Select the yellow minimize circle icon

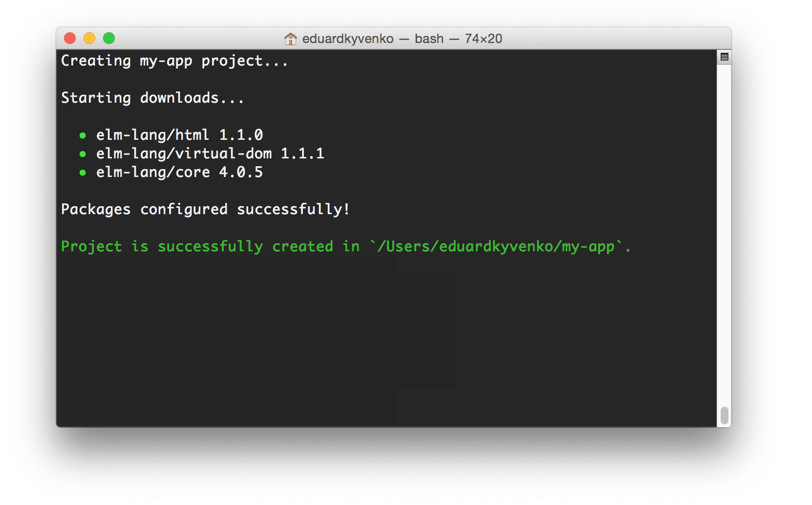[90, 38]
